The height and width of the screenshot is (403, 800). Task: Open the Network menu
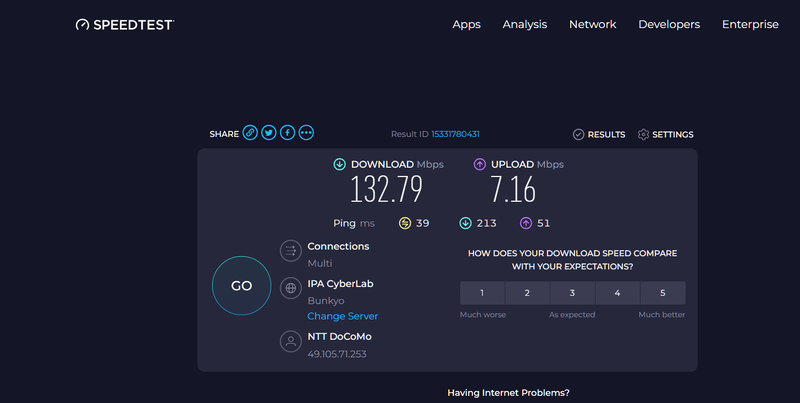pyautogui.click(x=592, y=24)
